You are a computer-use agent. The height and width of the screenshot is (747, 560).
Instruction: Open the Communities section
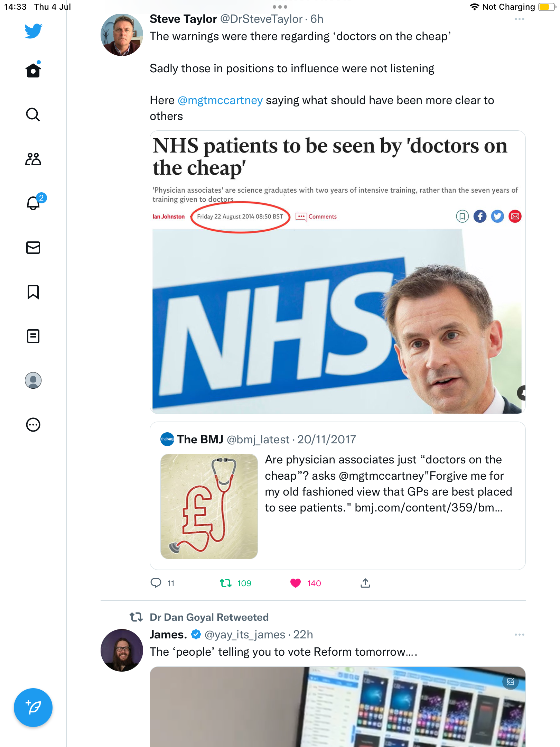[33, 159]
